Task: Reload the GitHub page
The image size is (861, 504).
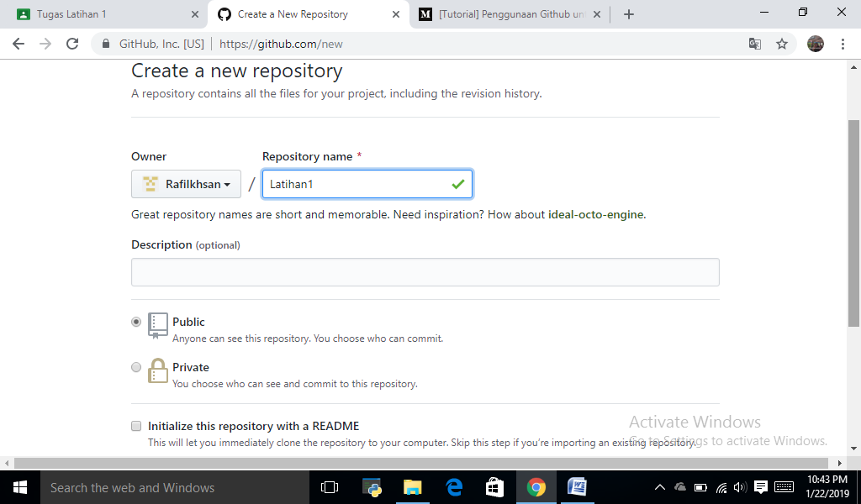Action: tap(72, 44)
